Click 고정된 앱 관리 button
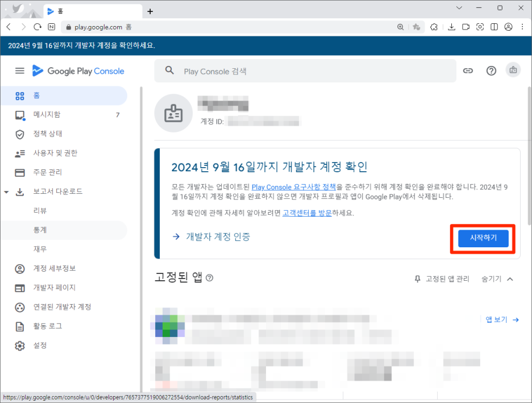The image size is (532, 403). click(x=442, y=279)
